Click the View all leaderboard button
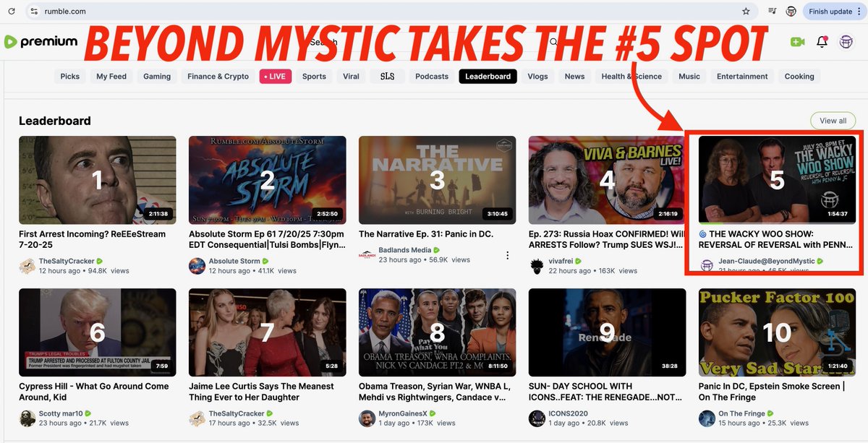 tap(833, 121)
